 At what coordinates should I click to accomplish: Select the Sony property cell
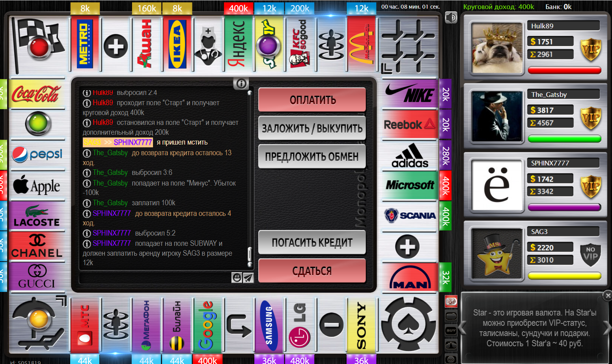point(362,325)
